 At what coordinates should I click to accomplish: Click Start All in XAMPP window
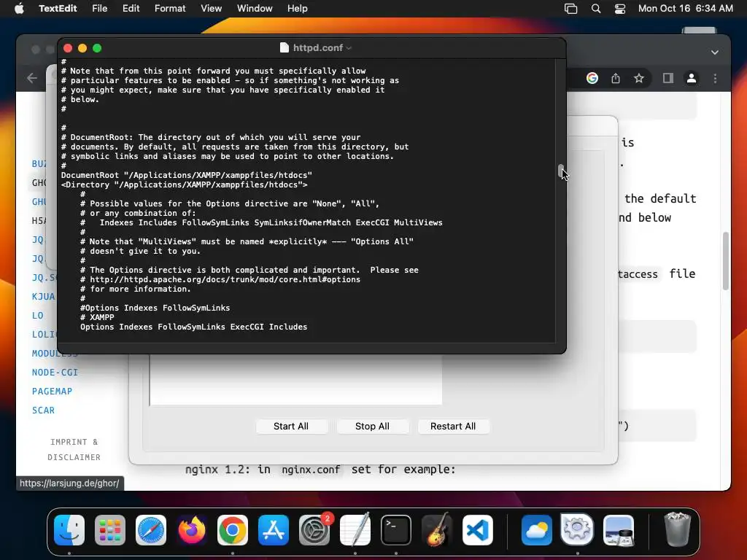291,426
